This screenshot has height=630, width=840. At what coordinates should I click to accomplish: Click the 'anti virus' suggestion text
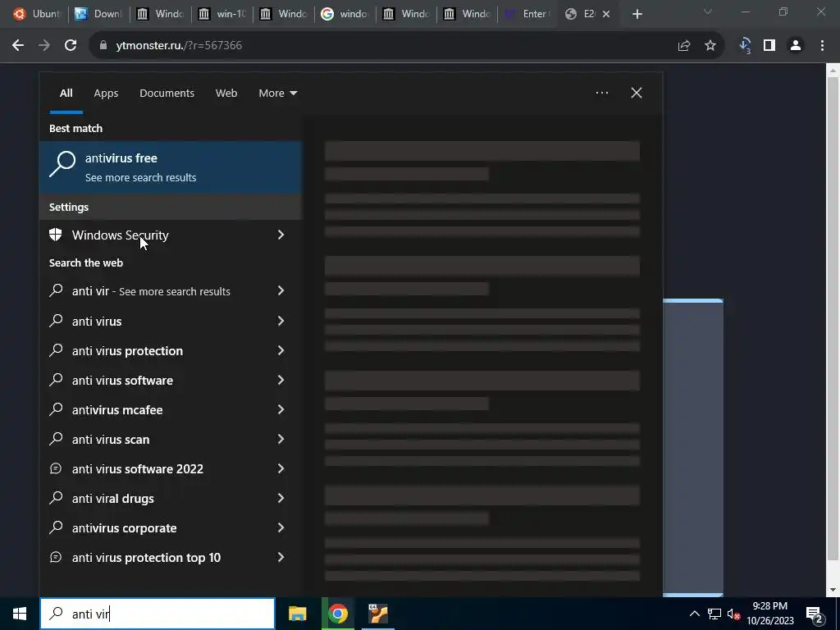[x=97, y=322]
